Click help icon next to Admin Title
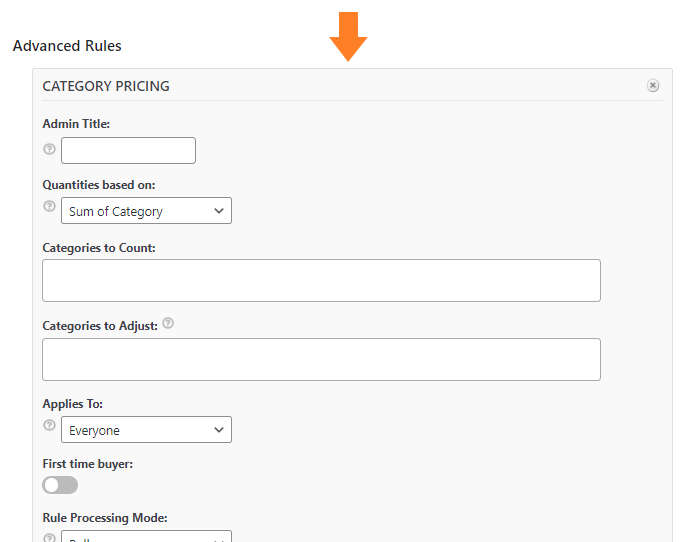This screenshot has height=542, width=699. coord(49,149)
